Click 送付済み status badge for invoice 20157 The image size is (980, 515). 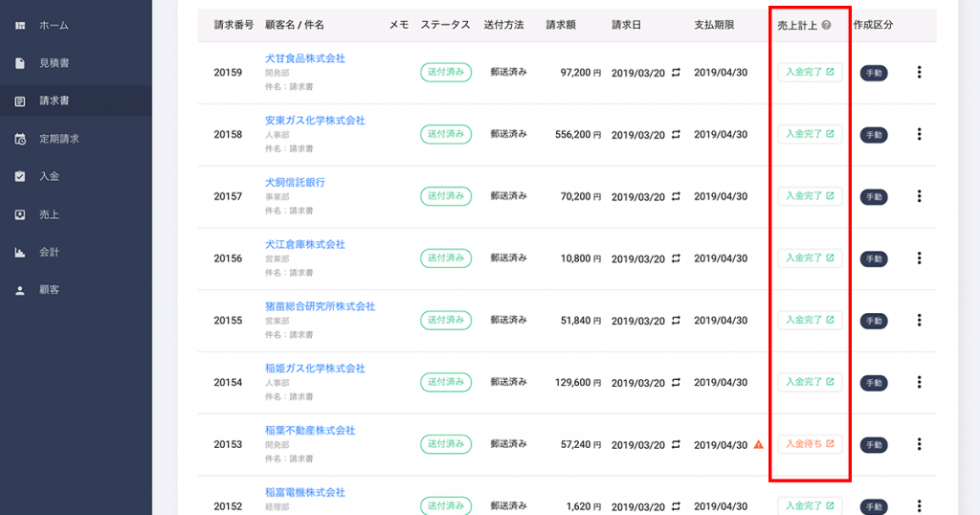(446, 195)
